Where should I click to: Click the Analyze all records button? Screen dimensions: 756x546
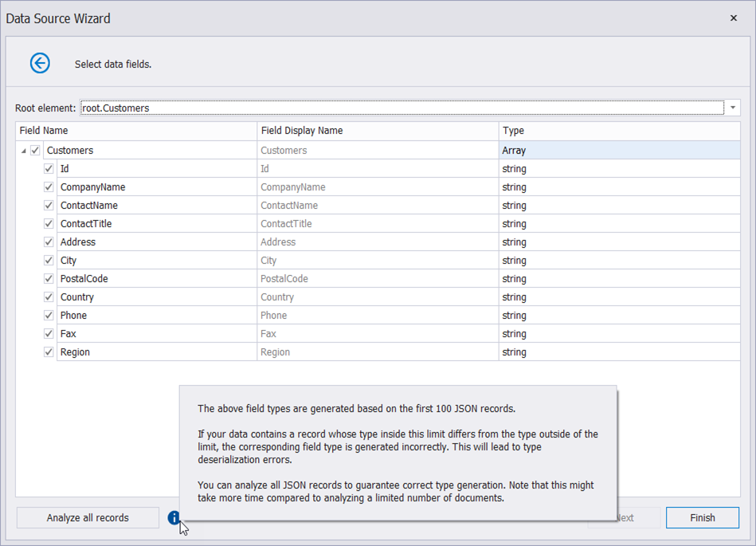[88, 518]
